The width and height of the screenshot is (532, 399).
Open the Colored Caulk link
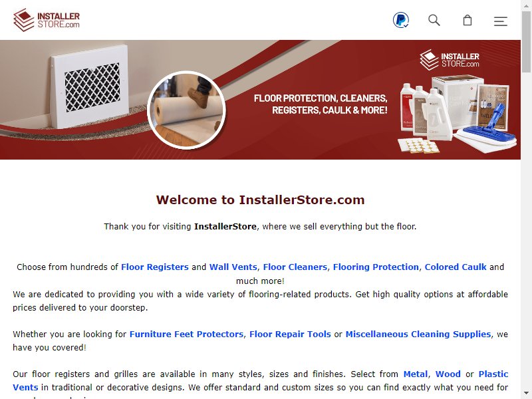click(456, 267)
